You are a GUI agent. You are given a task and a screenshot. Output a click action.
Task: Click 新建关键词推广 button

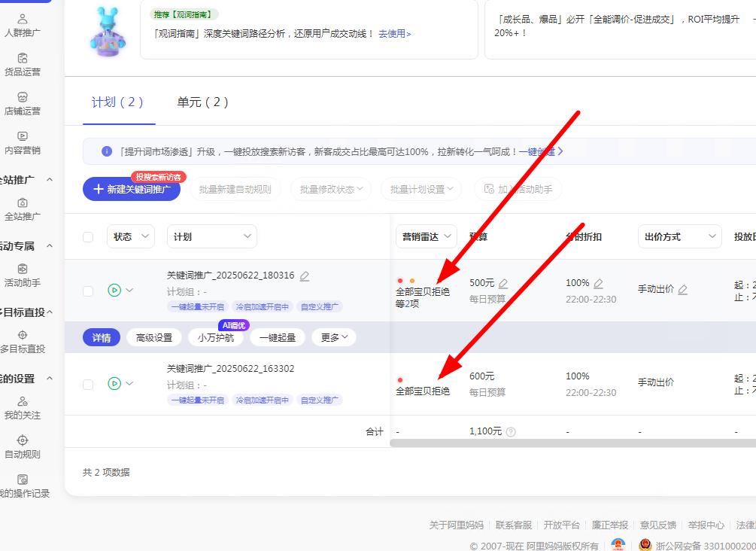click(132, 189)
